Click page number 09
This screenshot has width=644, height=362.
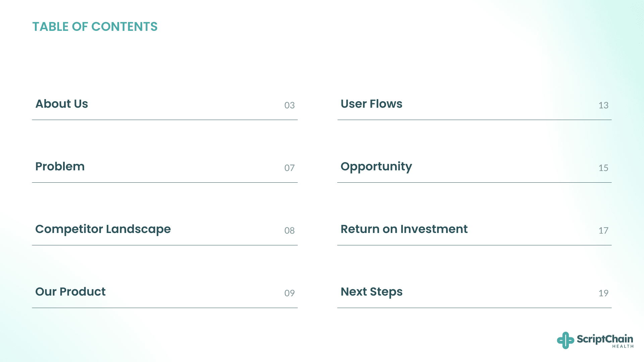point(289,293)
